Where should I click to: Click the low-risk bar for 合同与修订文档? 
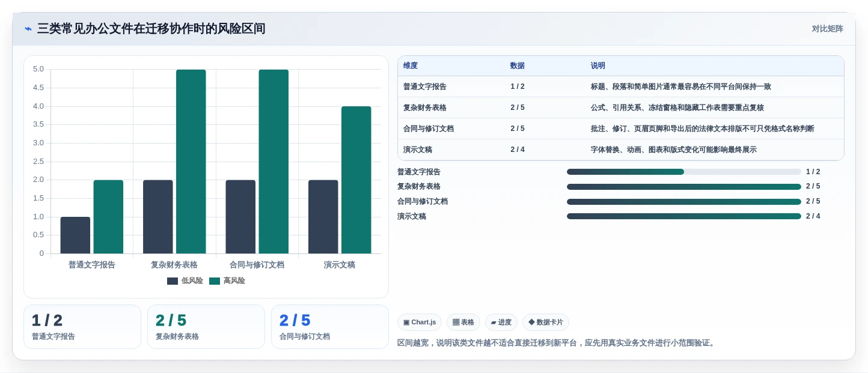click(x=240, y=217)
